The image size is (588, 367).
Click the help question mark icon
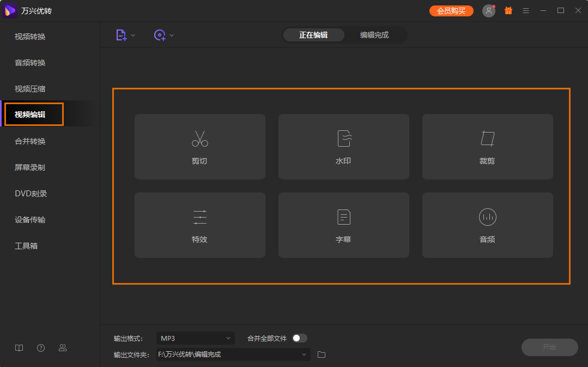41,347
